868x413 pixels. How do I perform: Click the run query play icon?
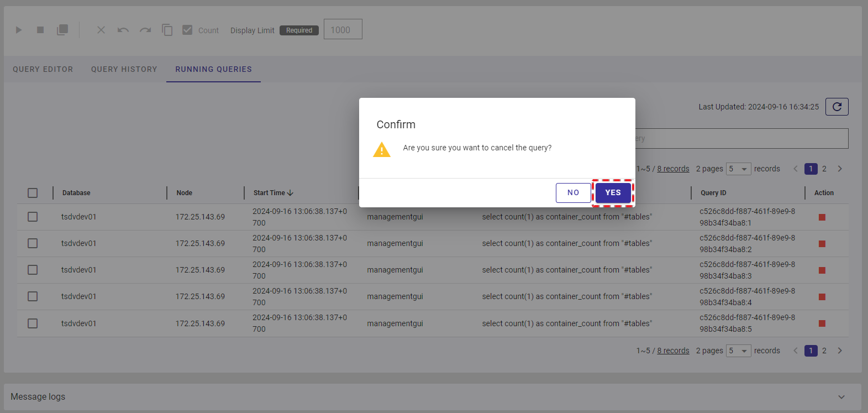(19, 30)
